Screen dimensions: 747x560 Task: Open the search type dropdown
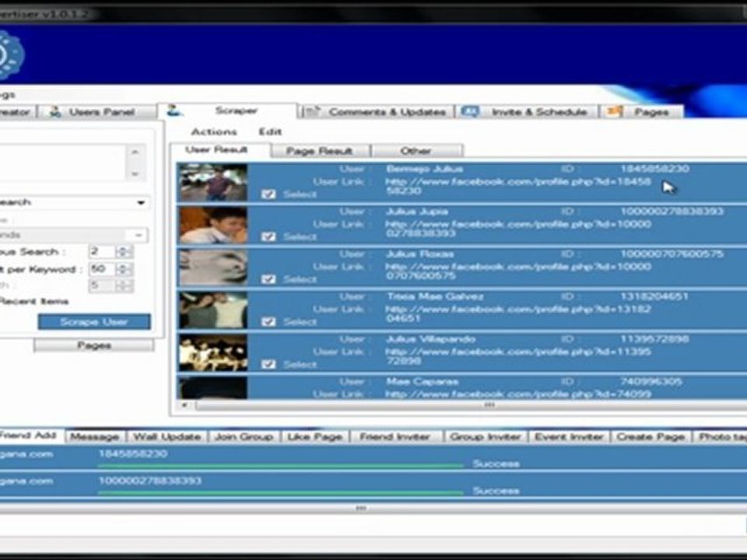[x=141, y=202]
